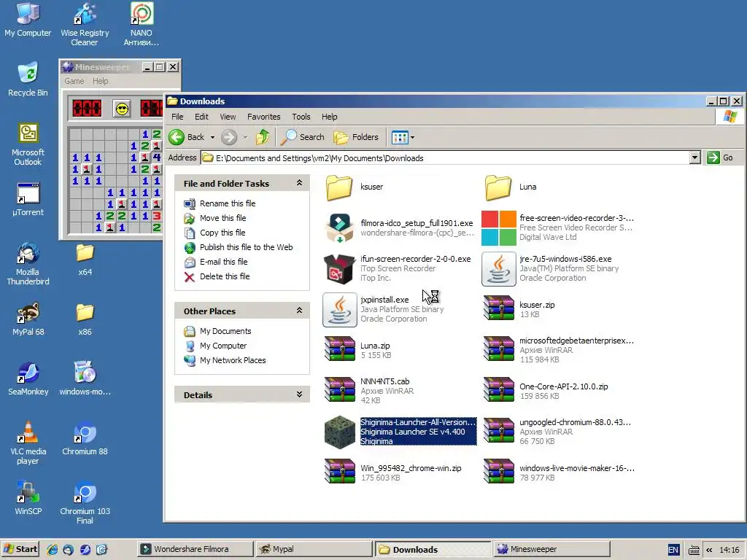This screenshot has width=747, height=560.
Task: Select the x64 folder on desktop
Action: pyautogui.click(x=85, y=259)
